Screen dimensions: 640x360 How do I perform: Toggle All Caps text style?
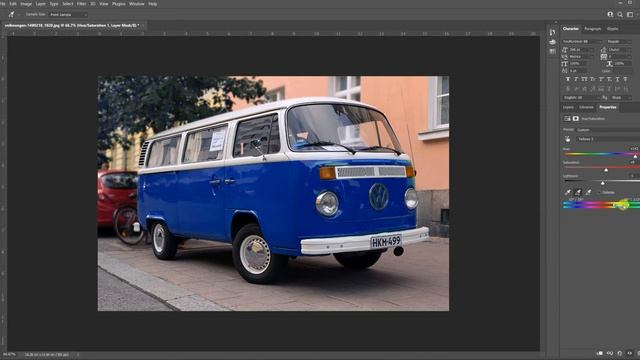[x=584, y=79]
